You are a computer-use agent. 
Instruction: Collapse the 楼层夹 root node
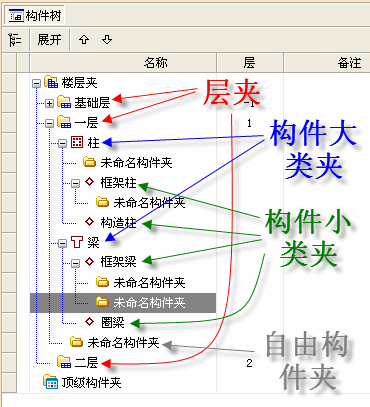36,83
